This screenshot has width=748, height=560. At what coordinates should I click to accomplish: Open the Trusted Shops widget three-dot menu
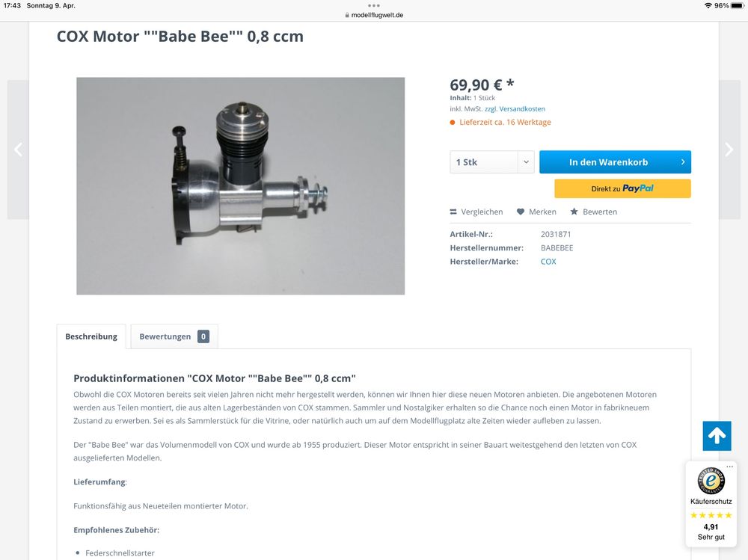coord(729,467)
